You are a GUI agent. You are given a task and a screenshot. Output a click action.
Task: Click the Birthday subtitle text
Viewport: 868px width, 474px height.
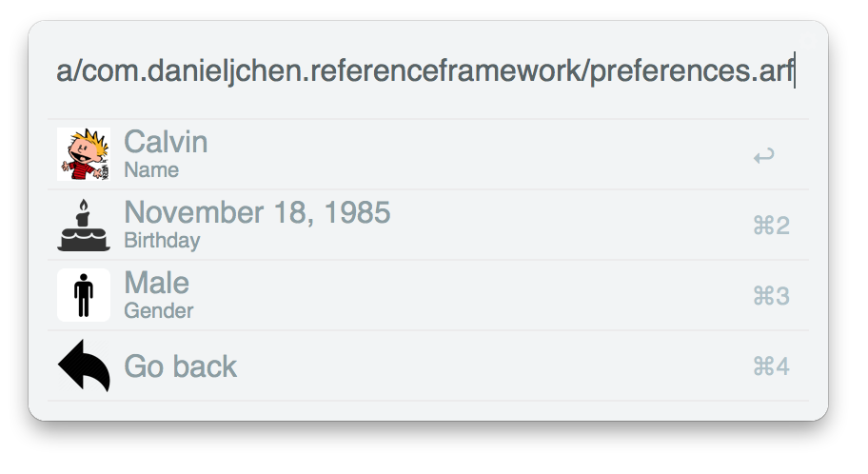click(162, 241)
